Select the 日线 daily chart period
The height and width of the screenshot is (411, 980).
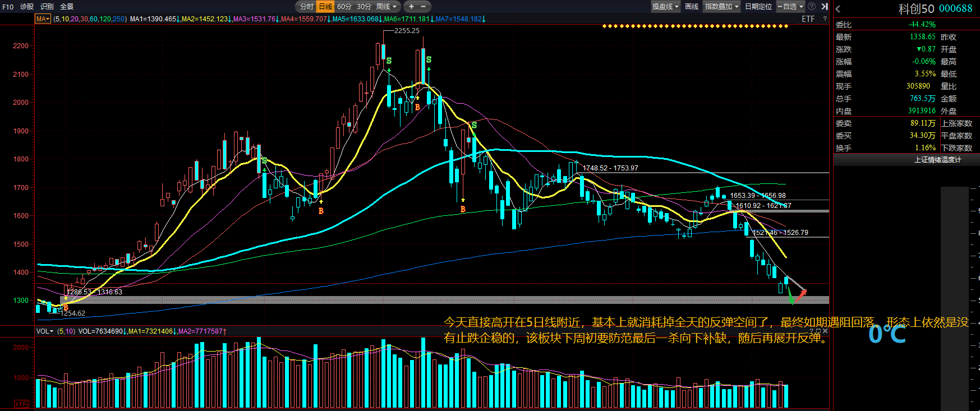click(x=325, y=7)
